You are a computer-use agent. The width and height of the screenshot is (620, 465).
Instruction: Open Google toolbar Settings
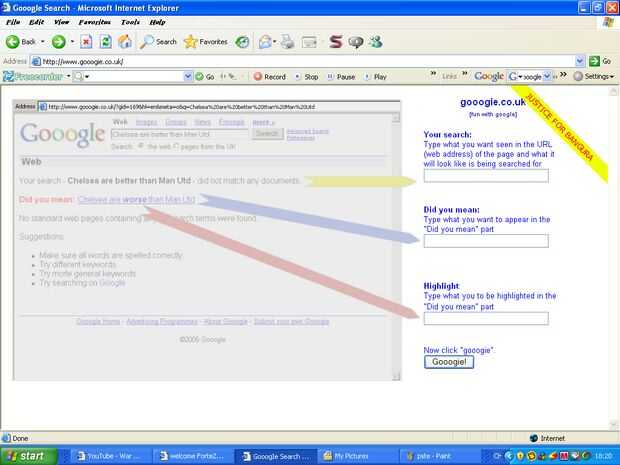coord(594,76)
